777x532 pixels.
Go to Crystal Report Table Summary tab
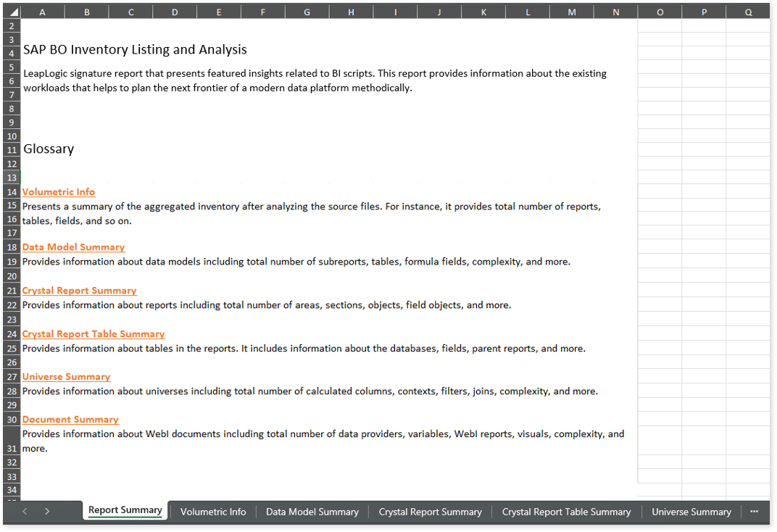point(566,512)
